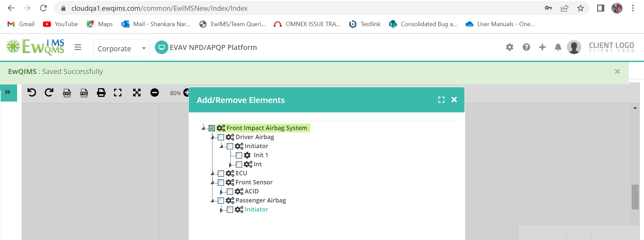Collapse the Driver Airbag node
This screenshot has width=644, height=240.
click(212, 137)
